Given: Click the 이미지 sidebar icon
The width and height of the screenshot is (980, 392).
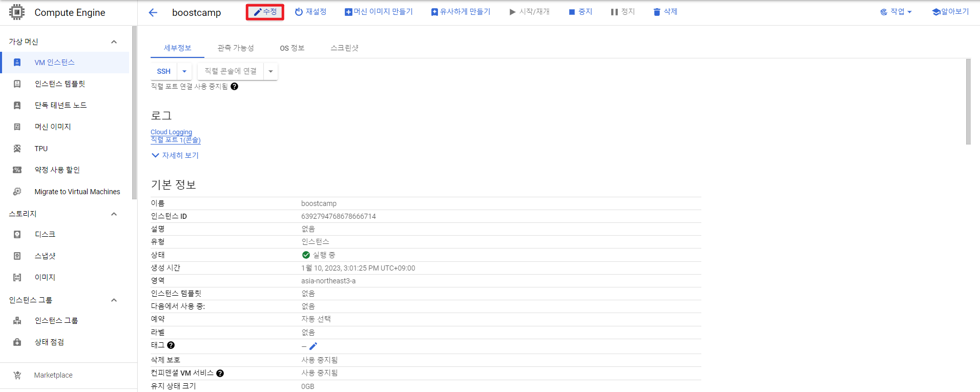Looking at the screenshot, I should 17,278.
